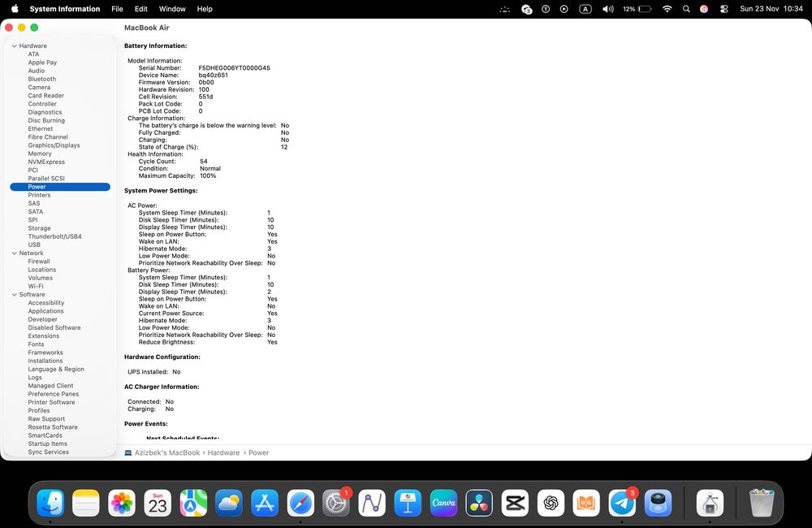
Task: Open Calendar showing 23 in the Dock
Action: [158, 503]
